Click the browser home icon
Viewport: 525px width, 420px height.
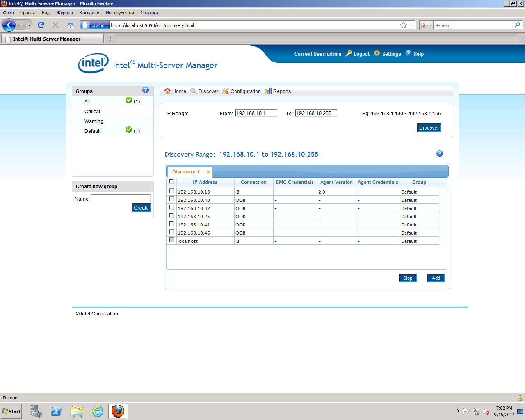(x=71, y=25)
